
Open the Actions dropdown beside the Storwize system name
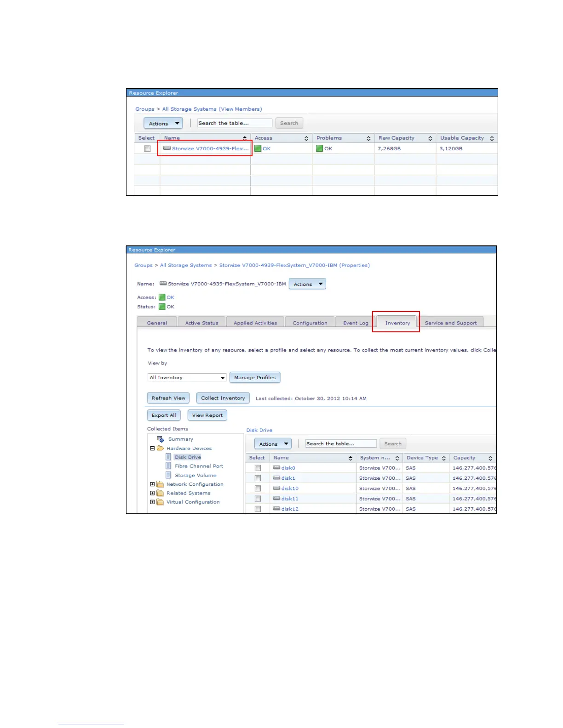[307, 284]
